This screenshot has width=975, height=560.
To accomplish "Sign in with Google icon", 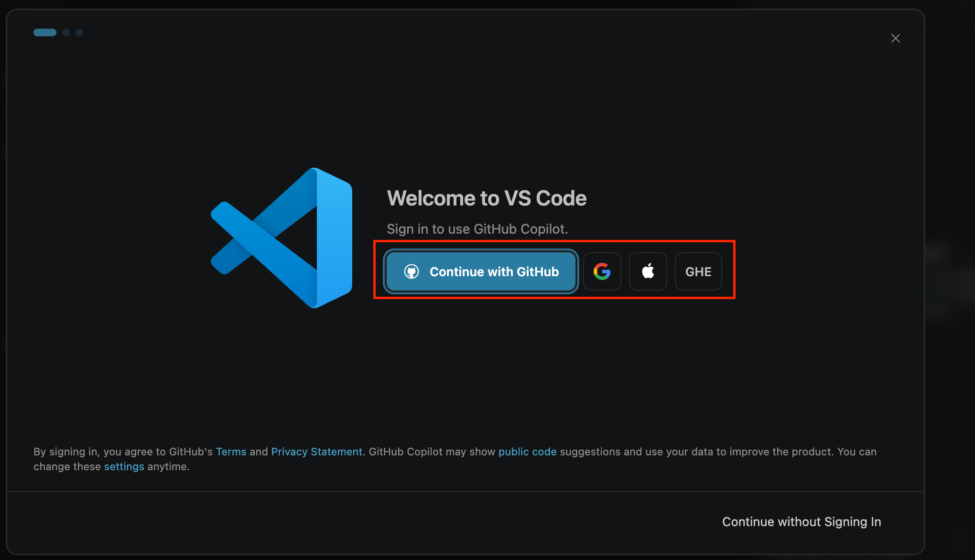I will pos(602,271).
